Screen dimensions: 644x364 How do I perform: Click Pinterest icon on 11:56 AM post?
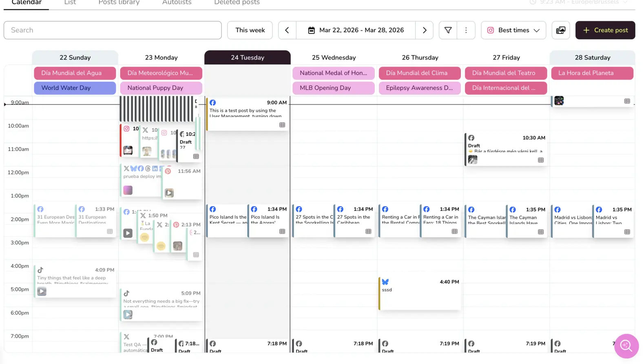(x=168, y=171)
